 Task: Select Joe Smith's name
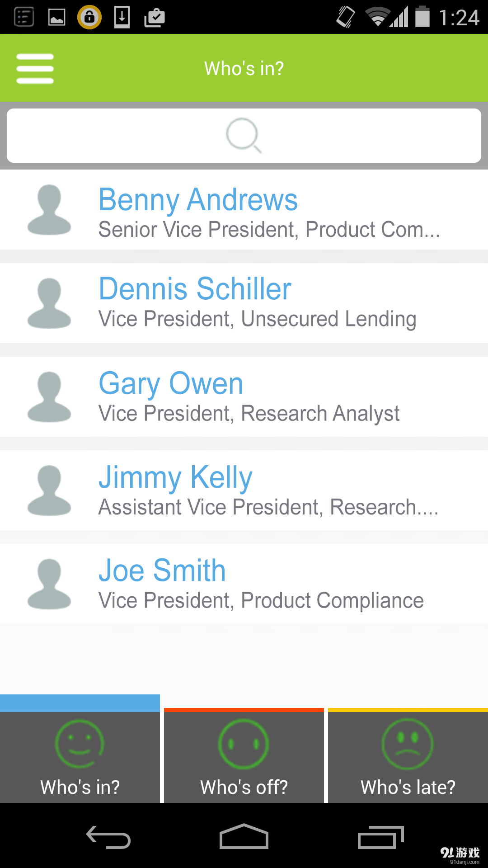[x=162, y=571]
